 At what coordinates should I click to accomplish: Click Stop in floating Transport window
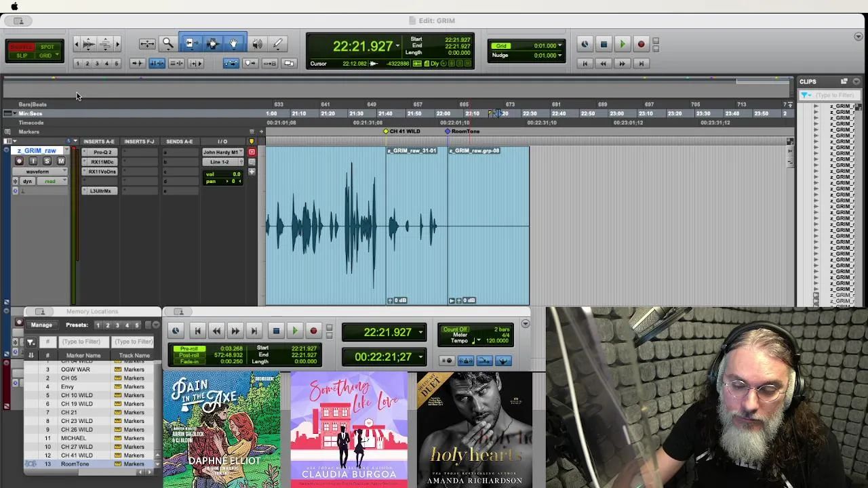pos(275,331)
